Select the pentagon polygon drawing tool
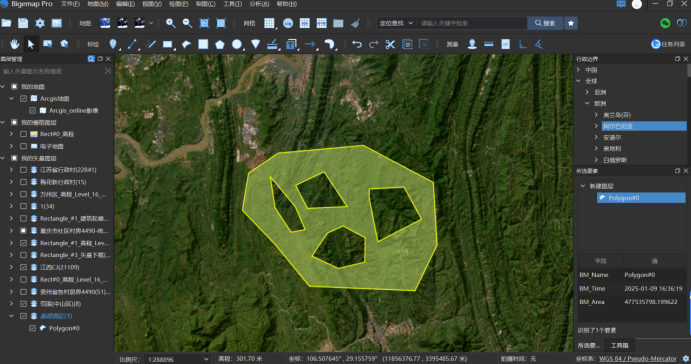The height and width of the screenshot is (364, 691). (219, 44)
